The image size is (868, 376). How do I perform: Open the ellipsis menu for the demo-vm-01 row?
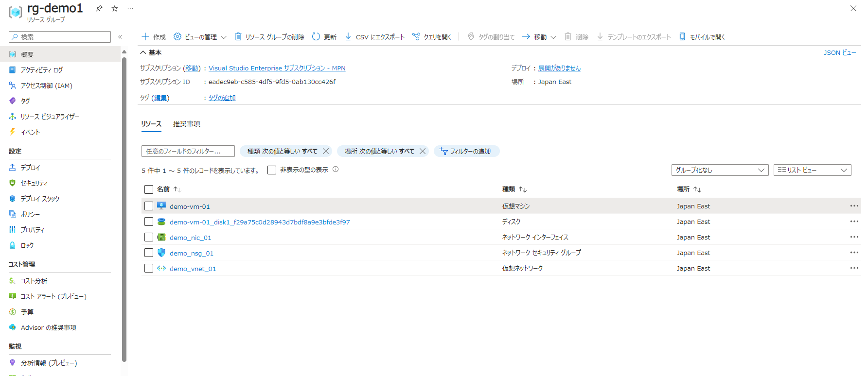click(854, 206)
